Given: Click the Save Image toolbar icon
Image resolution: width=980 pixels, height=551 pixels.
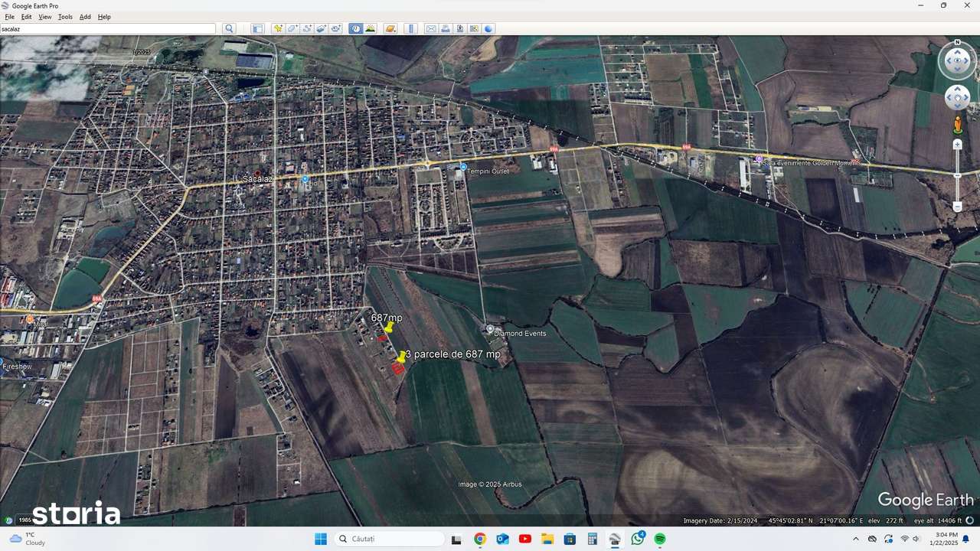Looking at the screenshot, I should click(460, 29).
